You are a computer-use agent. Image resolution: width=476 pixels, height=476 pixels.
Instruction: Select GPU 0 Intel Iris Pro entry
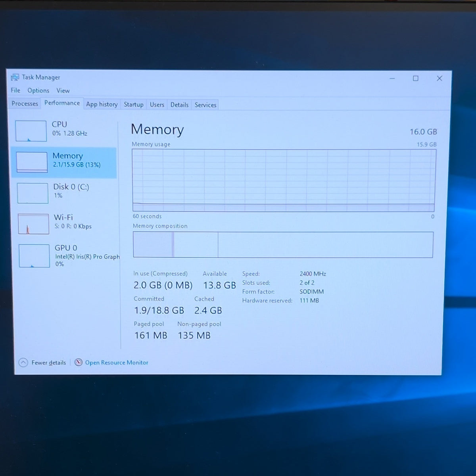click(67, 256)
